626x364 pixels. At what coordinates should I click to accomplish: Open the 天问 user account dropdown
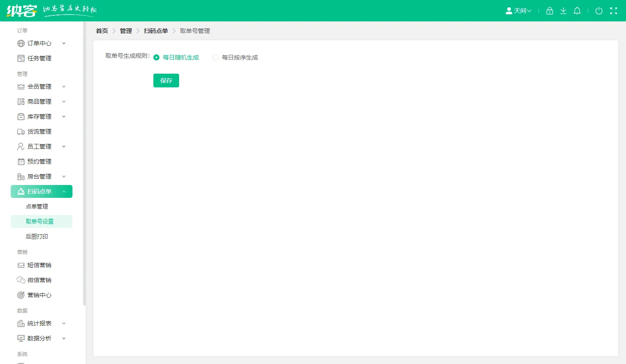point(518,11)
